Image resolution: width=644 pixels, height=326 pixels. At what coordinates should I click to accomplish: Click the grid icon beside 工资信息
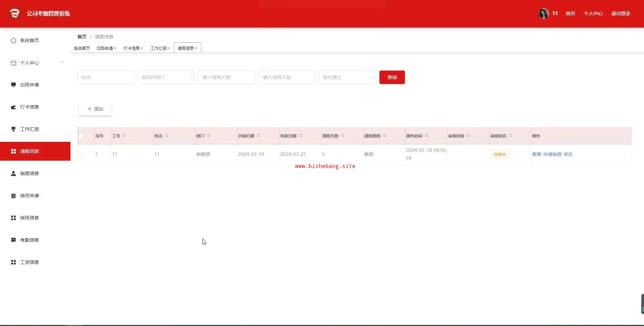pyautogui.click(x=13, y=262)
